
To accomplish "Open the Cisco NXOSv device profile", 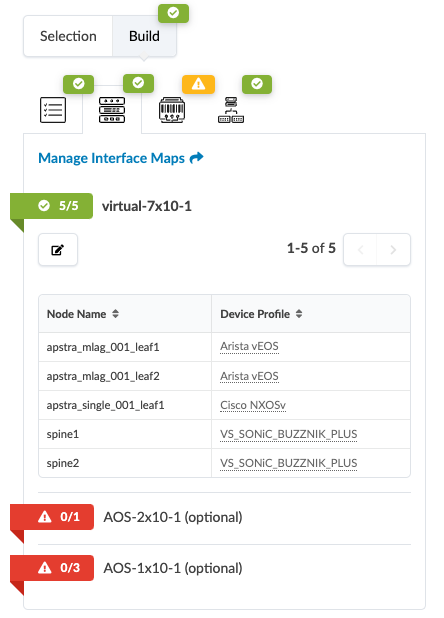I will (253, 405).
